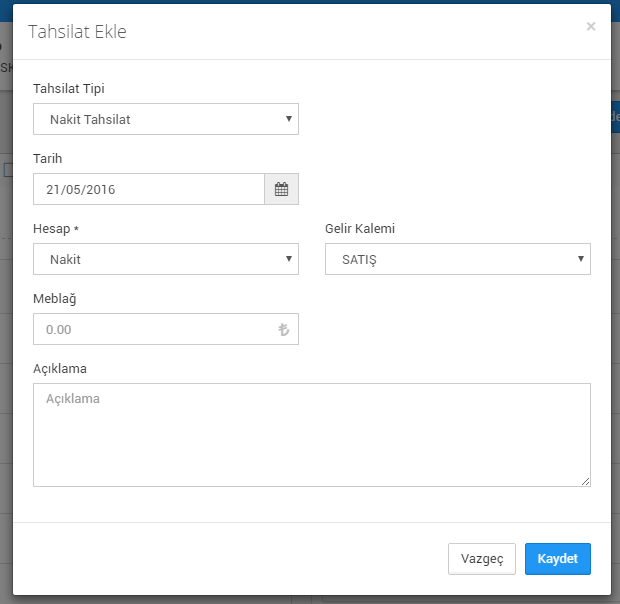Click the Meblağ field label

coord(55,298)
